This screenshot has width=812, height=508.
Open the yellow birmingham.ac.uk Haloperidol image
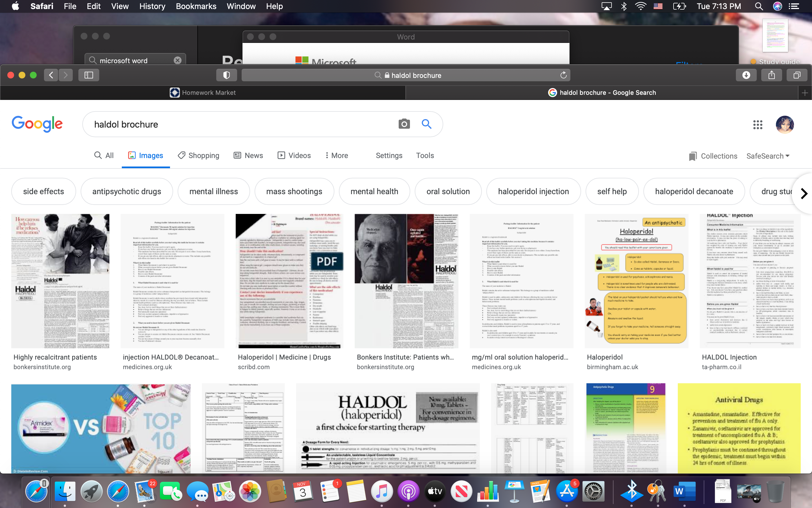coord(637,281)
